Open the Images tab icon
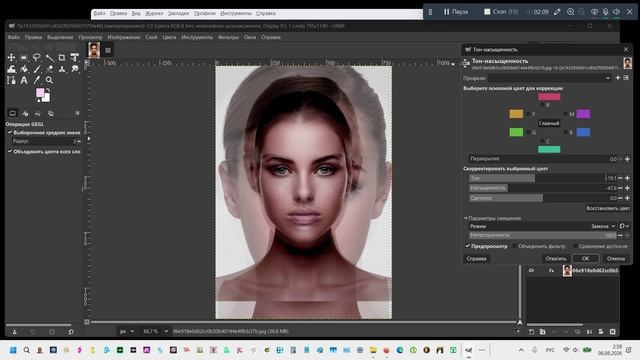This screenshot has width=640, height=360. click(51, 113)
